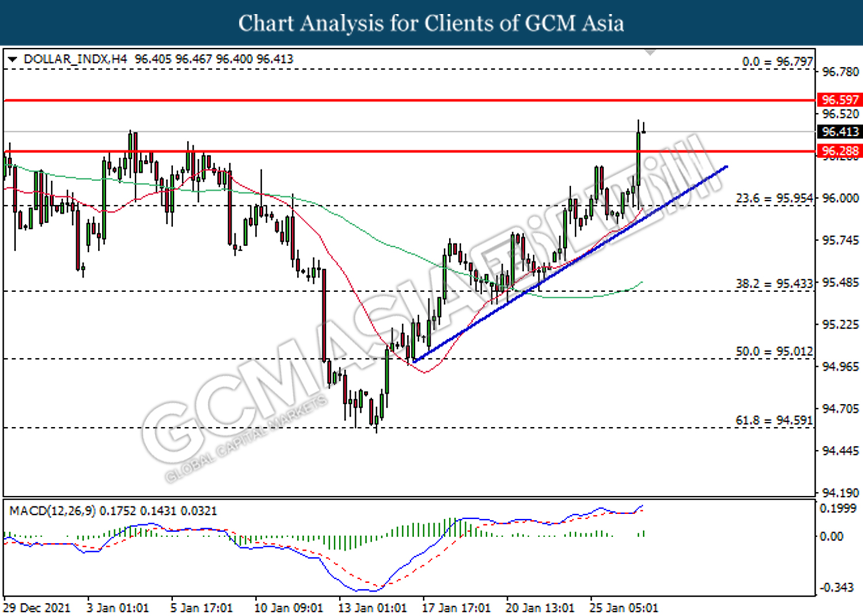Select the blue ascending trendline
The width and height of the screenshot is (863, 616).
(570, 263)
